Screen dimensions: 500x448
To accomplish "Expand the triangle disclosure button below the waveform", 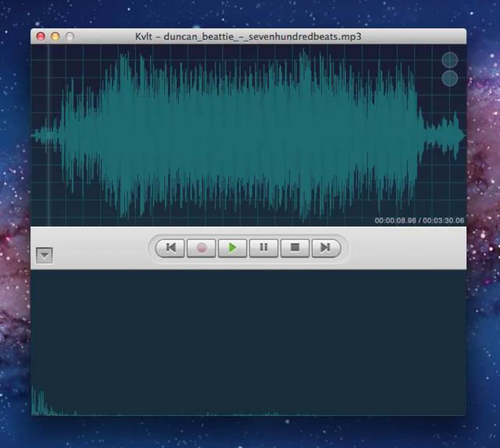I will coord(44,255).
